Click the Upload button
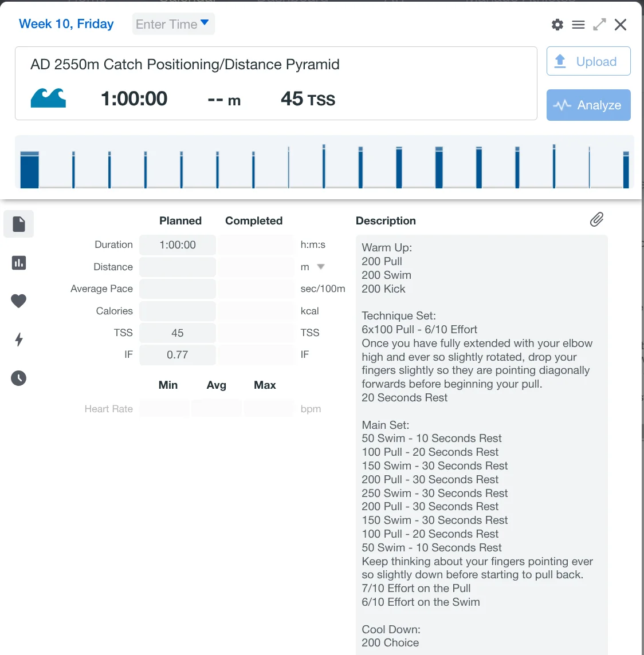Screen dimensions: 644x655 (588, 61)
